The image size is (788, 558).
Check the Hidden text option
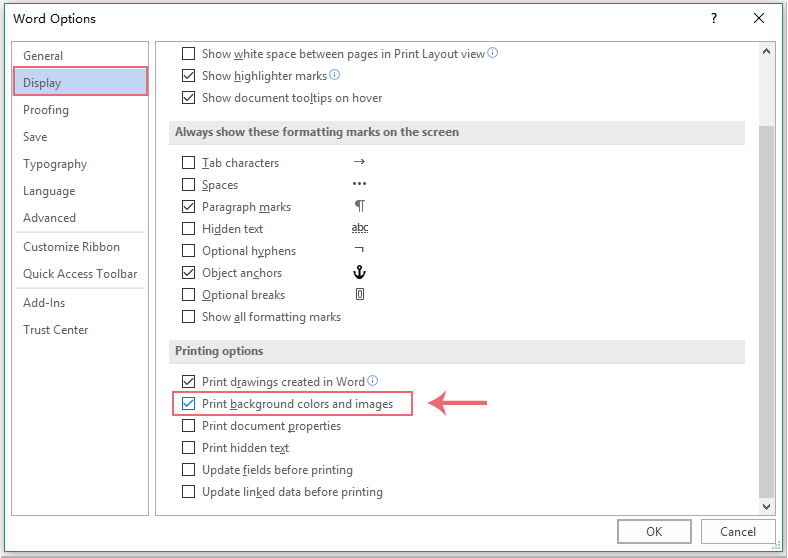(x=188, y=229)
